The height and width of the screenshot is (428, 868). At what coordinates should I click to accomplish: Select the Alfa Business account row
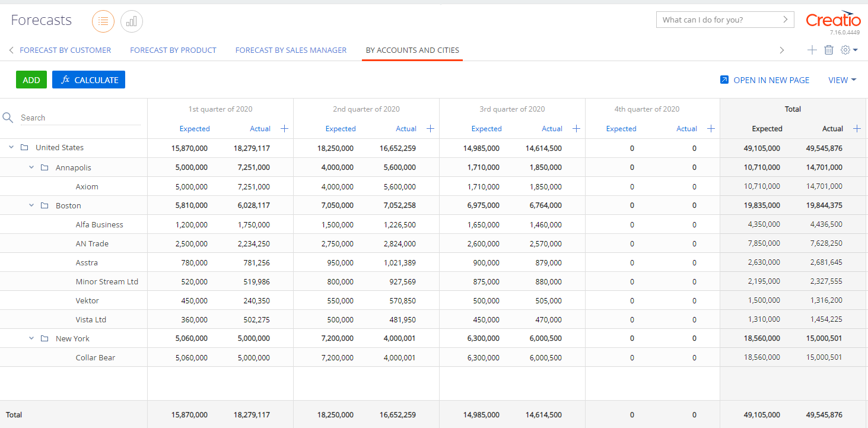(433, 224)
